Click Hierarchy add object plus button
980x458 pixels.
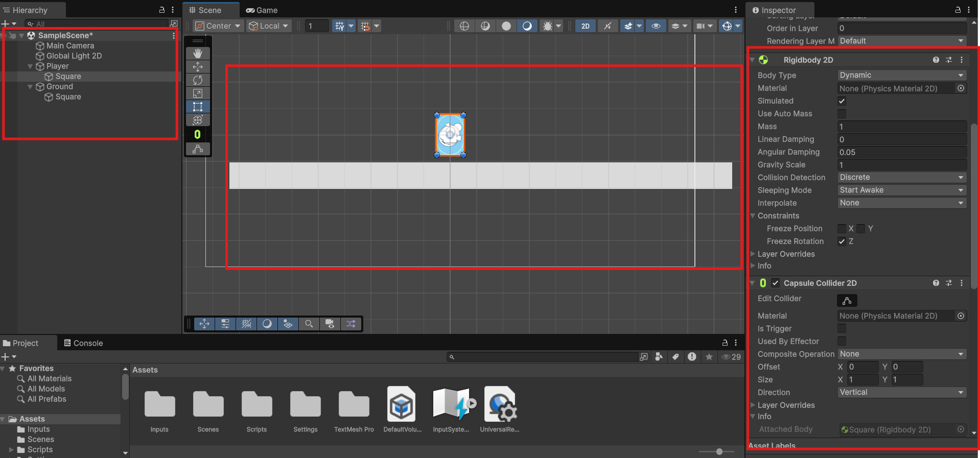point(5,23)
